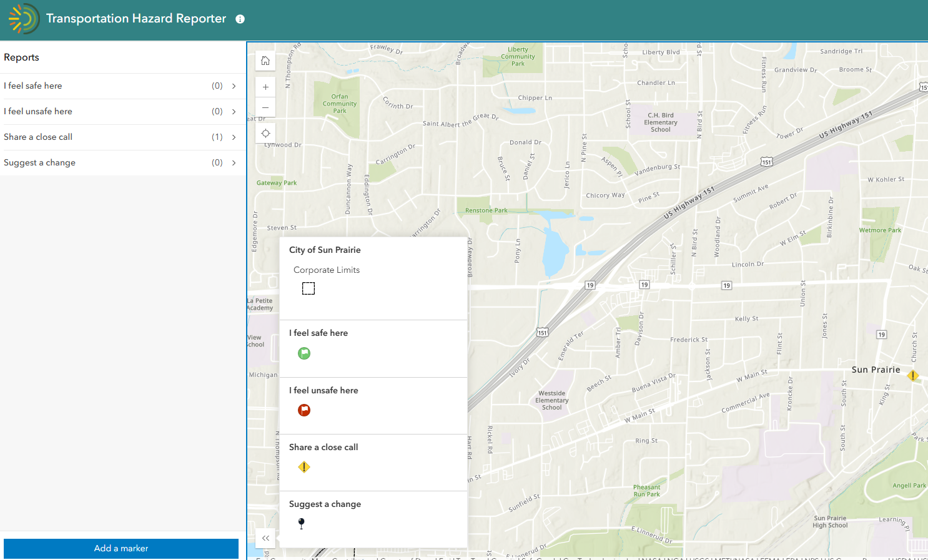
Task: Click the Transportation Hazard Reporter logo
Action: [24, 19]
